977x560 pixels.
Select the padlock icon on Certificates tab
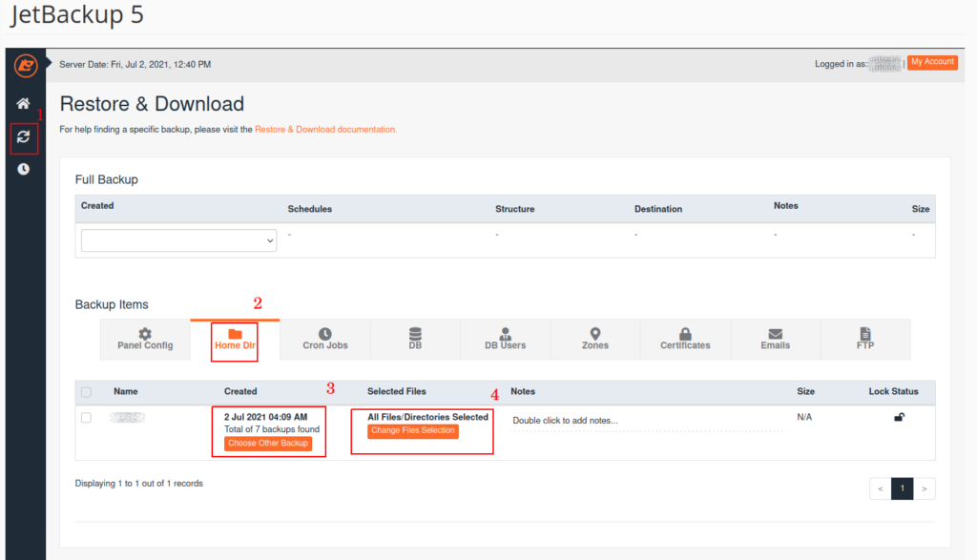[684, 333]
